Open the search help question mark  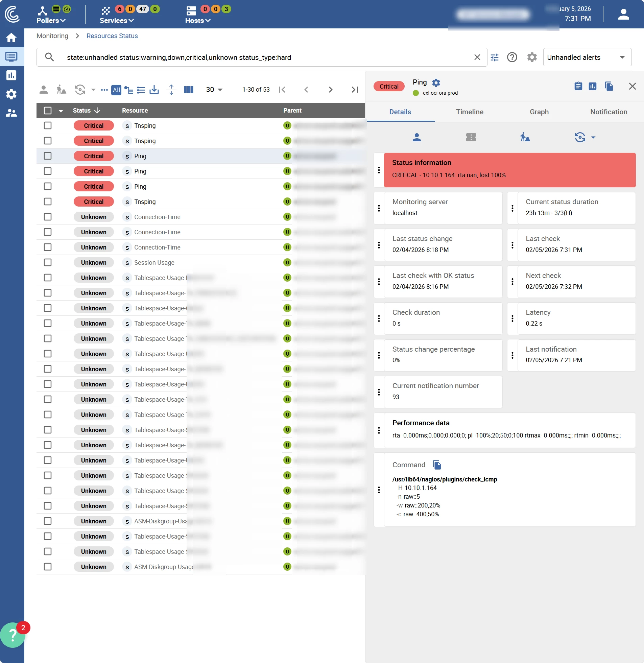[512, 57]
